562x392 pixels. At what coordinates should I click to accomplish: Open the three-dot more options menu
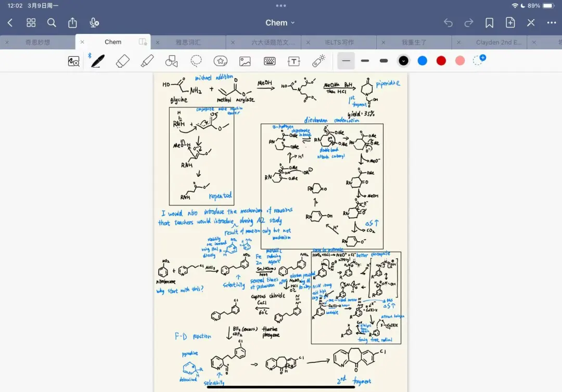point(552,23)
